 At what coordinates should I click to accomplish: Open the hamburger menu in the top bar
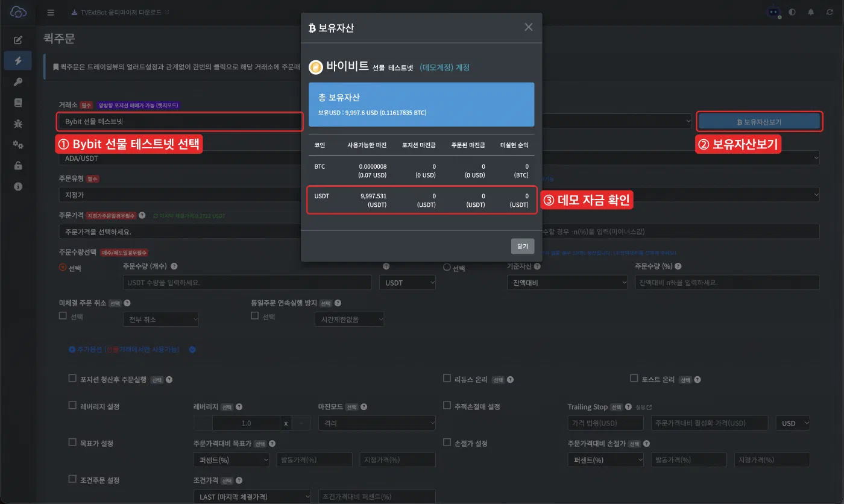51,12
